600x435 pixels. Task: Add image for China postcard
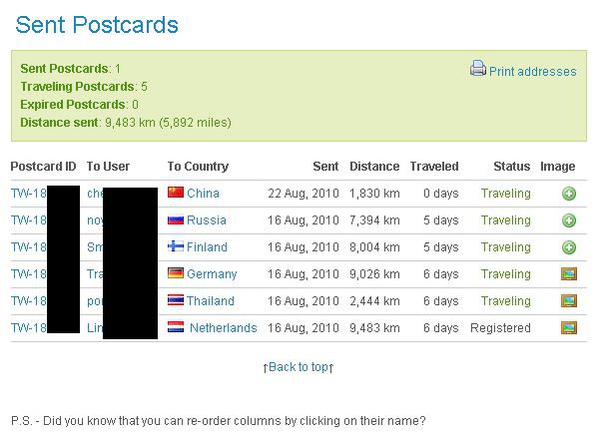pos(569,194)
